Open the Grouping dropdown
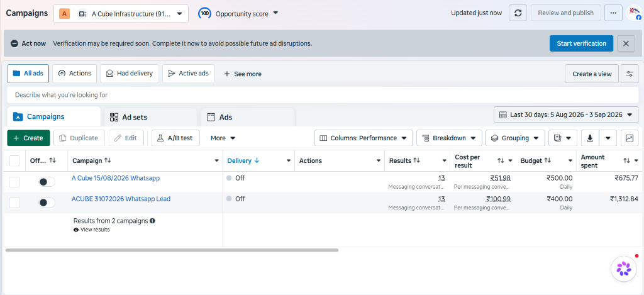This screenshot has width=644, height=295. click(x=515, y=138)
